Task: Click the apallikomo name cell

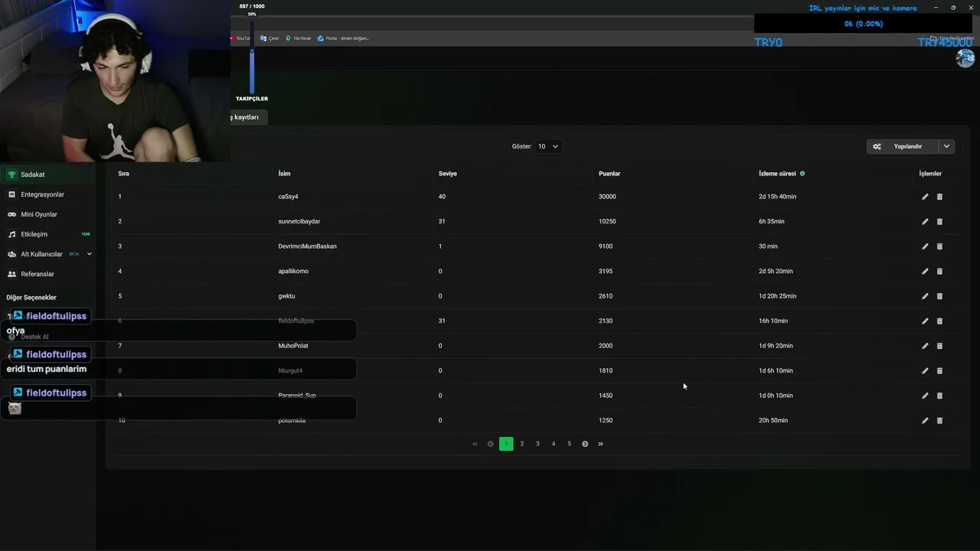Action: coord(293,272)
